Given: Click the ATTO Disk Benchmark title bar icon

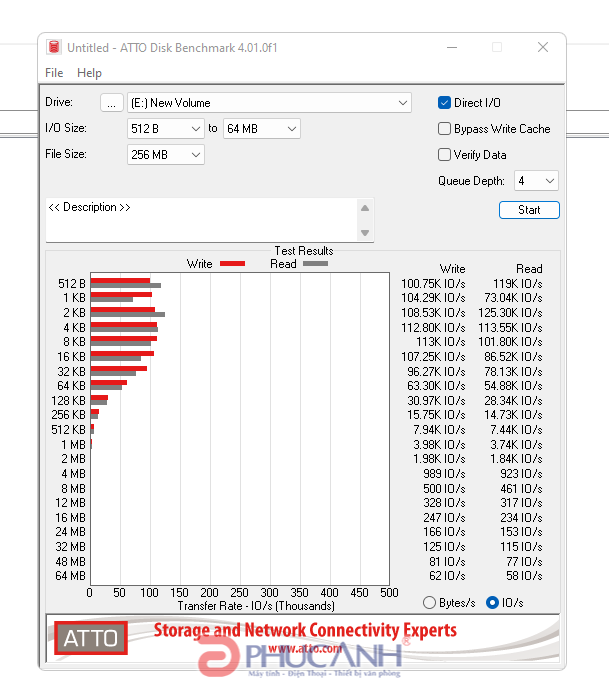Looking at the screenshot, I should 54,47.
